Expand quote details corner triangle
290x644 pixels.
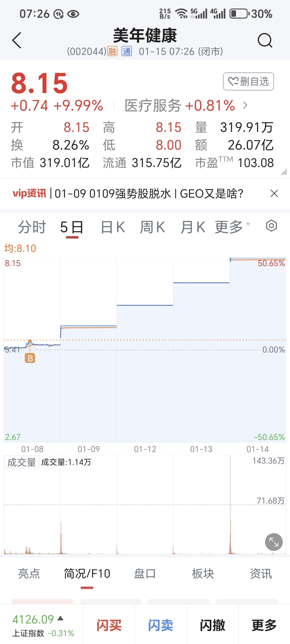point(284,172)
